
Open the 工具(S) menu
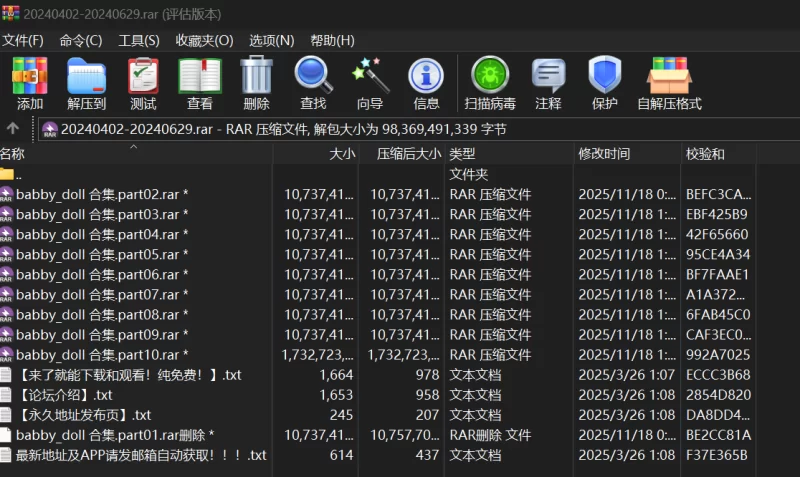139,40
